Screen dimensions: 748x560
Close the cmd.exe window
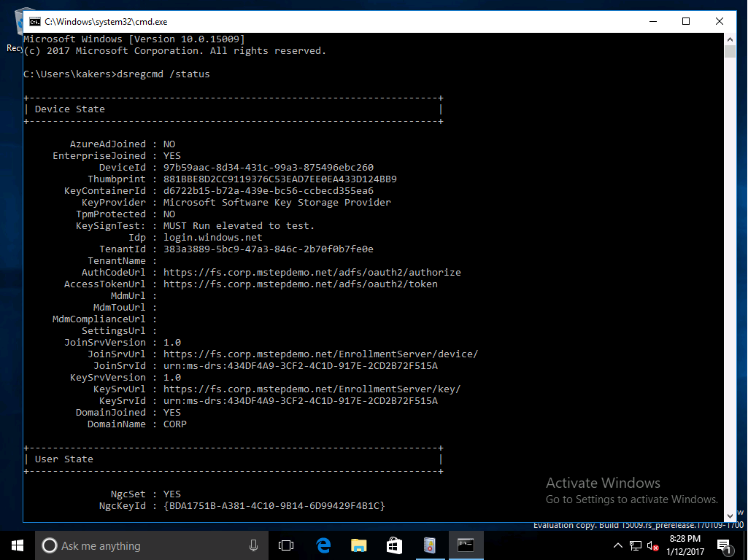point(720,22)
